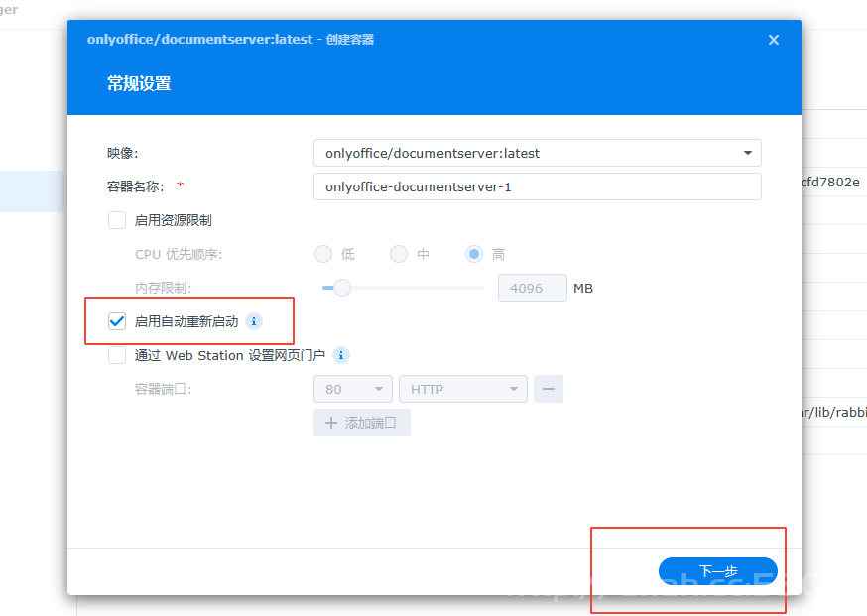Select 中 CPU priority radio button
This screenshot has width=867, height=616.
(399, 254)
